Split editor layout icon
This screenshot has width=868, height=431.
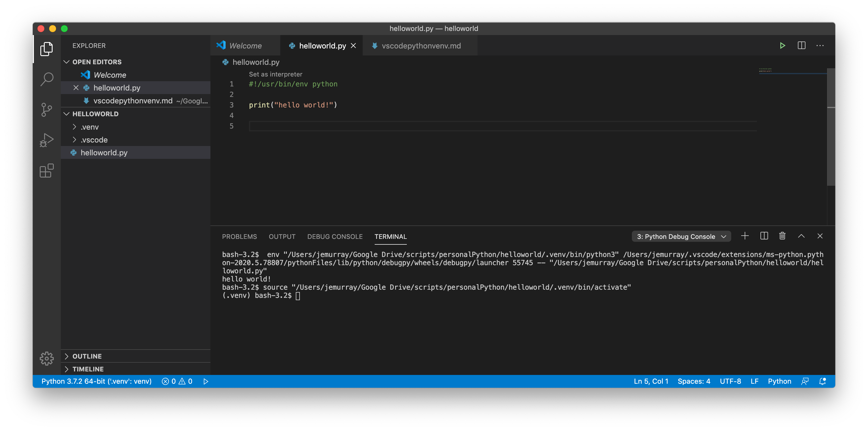click(802, 45)
